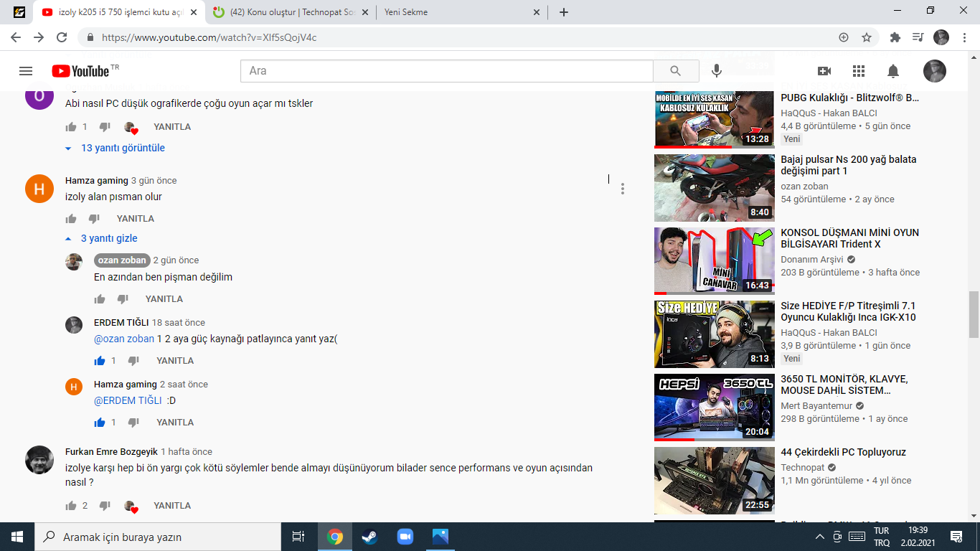Dislike ozan zoban's 'En azından' reply
Image resolution: width=980 pixels, height=551 pixels.
(x=123, y=299)
